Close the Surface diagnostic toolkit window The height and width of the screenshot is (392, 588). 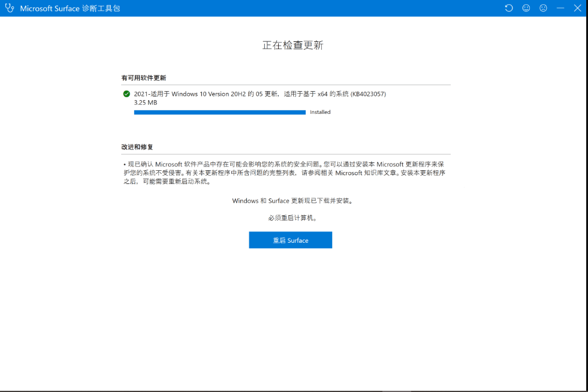577,8
